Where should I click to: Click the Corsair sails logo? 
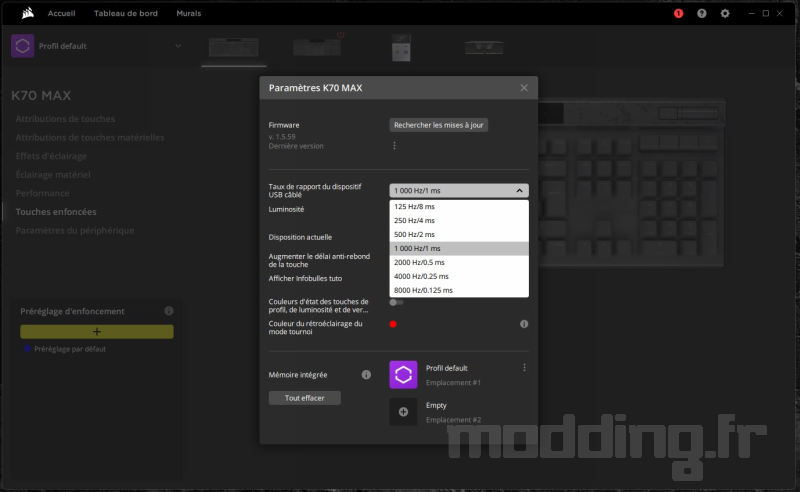28,13
